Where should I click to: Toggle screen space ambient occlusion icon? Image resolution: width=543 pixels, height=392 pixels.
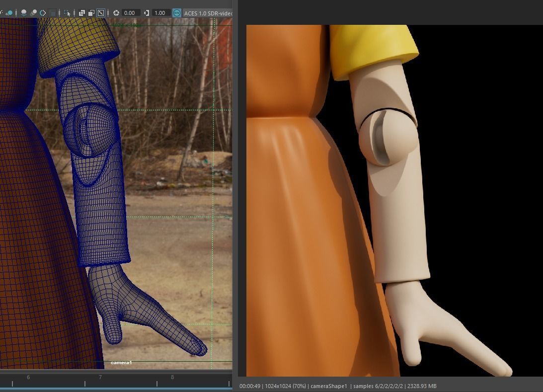(x=34, y=13)
